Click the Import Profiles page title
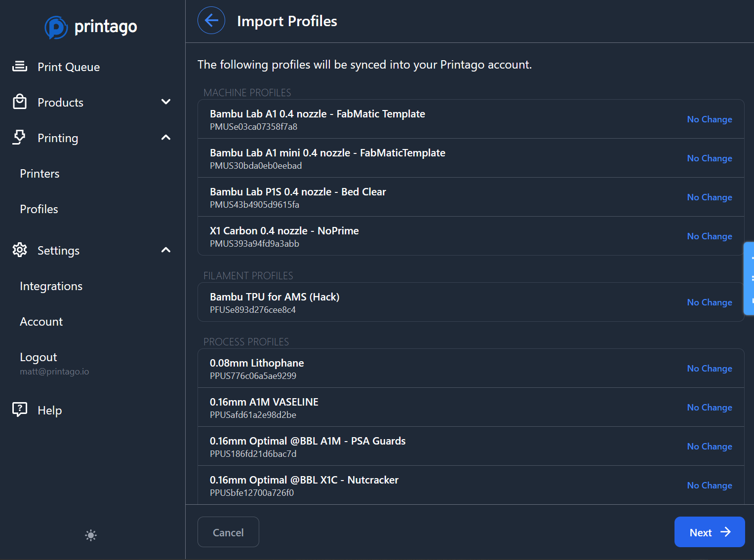Screen dimensions: 754x560 287,21
